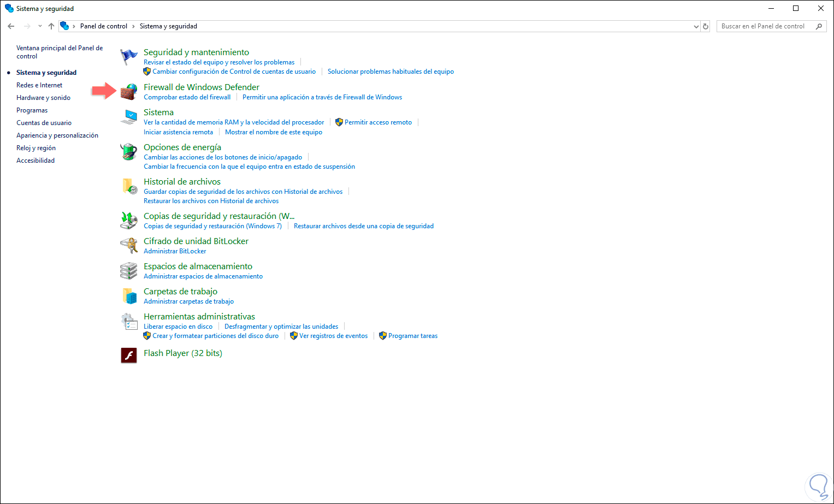834x504 pixels.
Task: Click the Opciones de energía heading
Action: (x=182, y=147)
